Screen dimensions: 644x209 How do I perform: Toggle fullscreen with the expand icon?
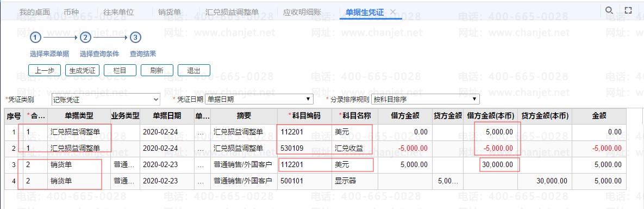[x=628, y=10]
